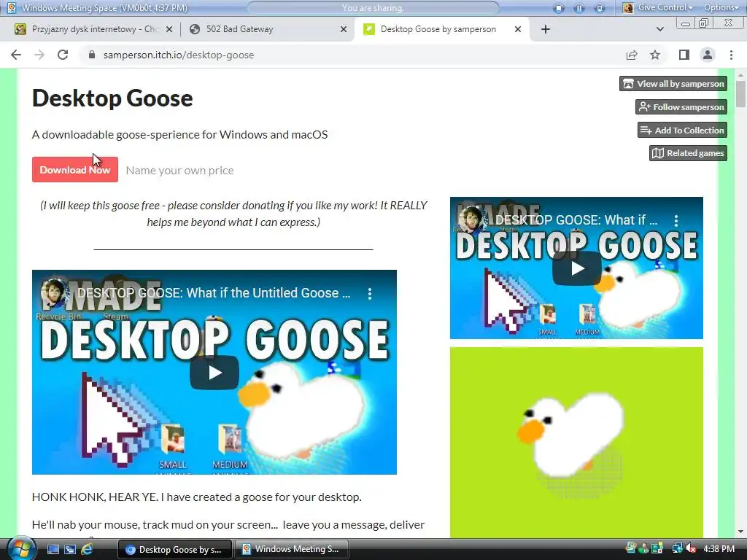
Task: Click the large video's channel avatar
Action: pyautogui.click(x=54, y=293)
